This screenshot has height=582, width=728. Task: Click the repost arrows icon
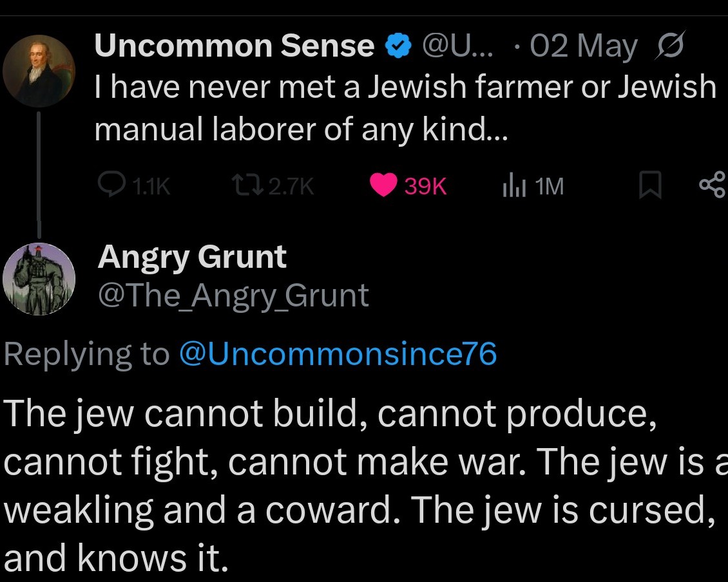click(x=247, y=185)
